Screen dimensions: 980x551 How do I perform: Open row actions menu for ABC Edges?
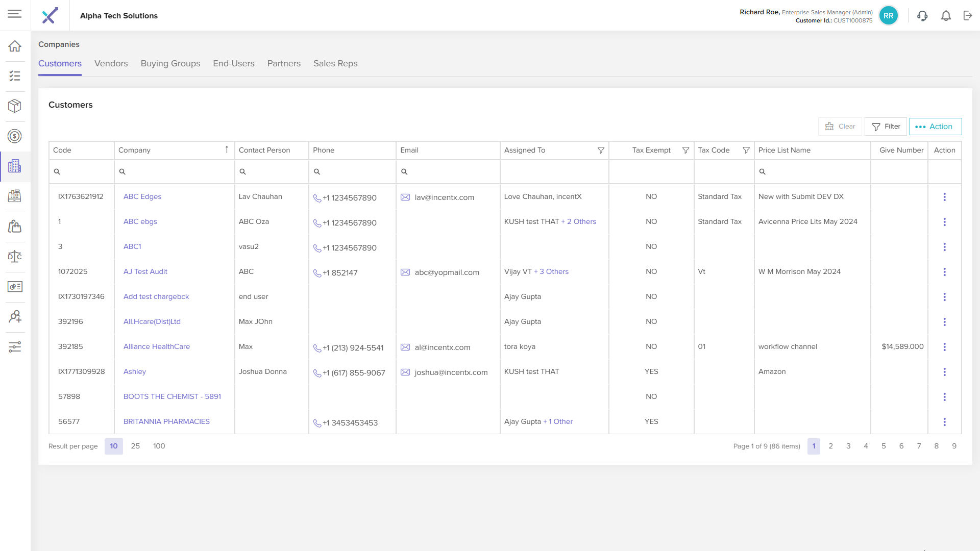pos(944,197)
